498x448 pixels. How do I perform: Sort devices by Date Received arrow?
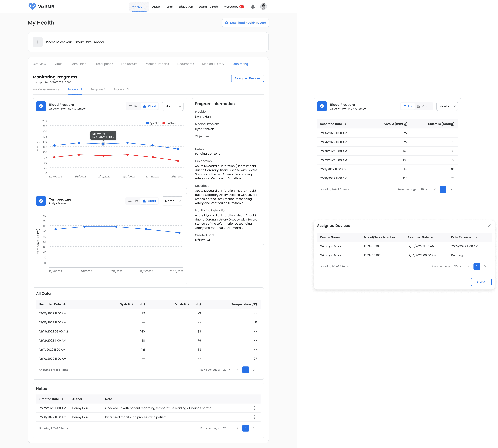[x=476, y=237]
